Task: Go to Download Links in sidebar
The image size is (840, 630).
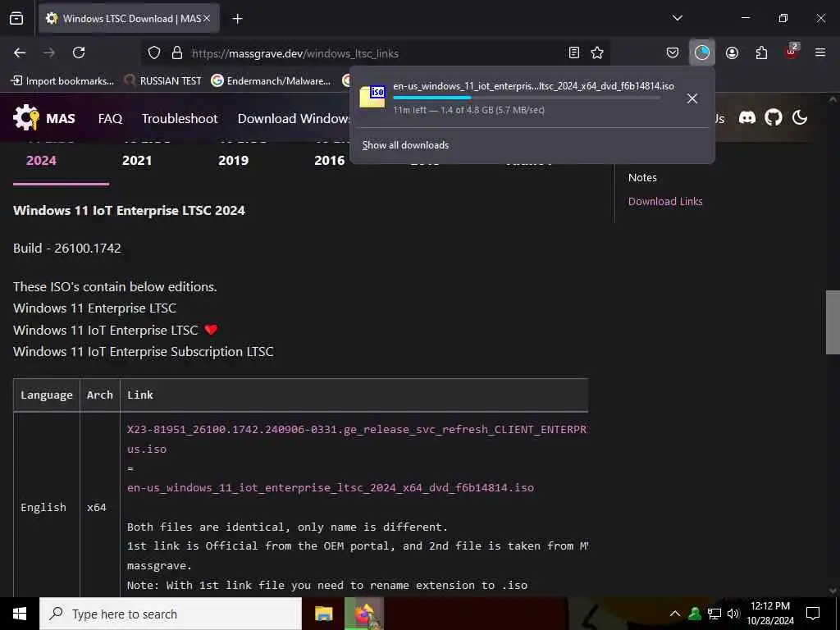Action: [x=665, y=202]
